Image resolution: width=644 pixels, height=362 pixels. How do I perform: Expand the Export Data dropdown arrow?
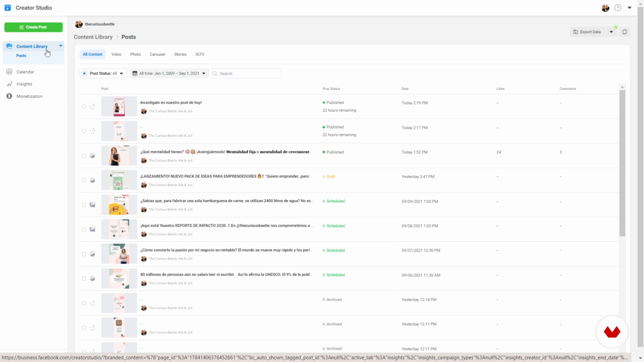611,32
